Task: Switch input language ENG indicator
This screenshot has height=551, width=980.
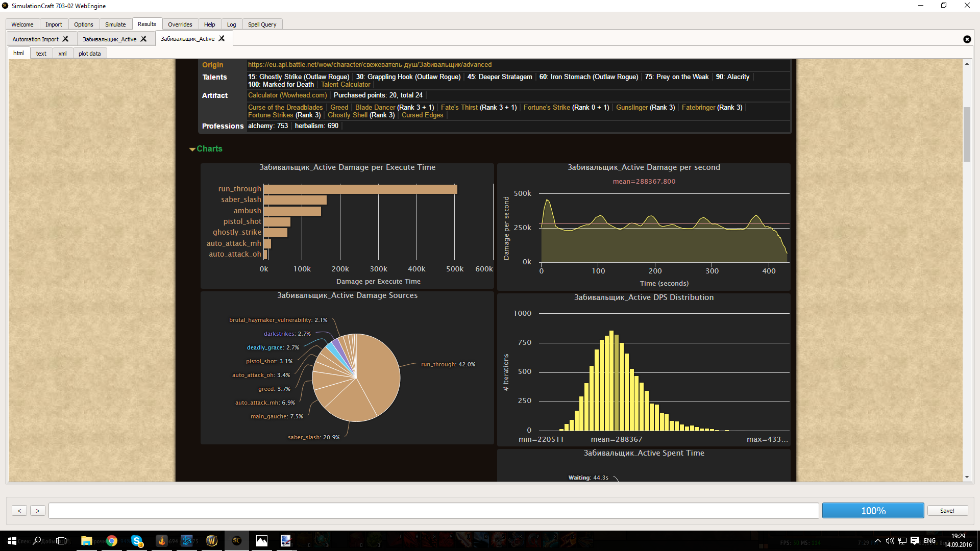Action: coord(929,541)
